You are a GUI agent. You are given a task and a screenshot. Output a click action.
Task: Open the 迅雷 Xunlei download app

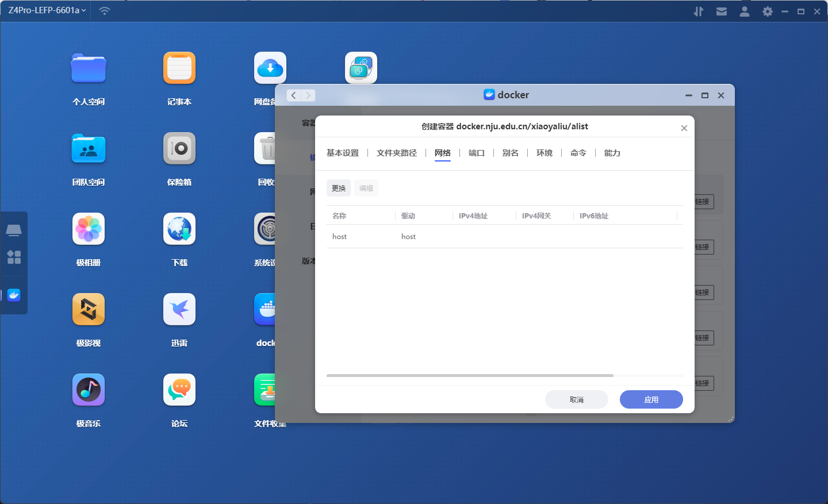tap(179, 310)
